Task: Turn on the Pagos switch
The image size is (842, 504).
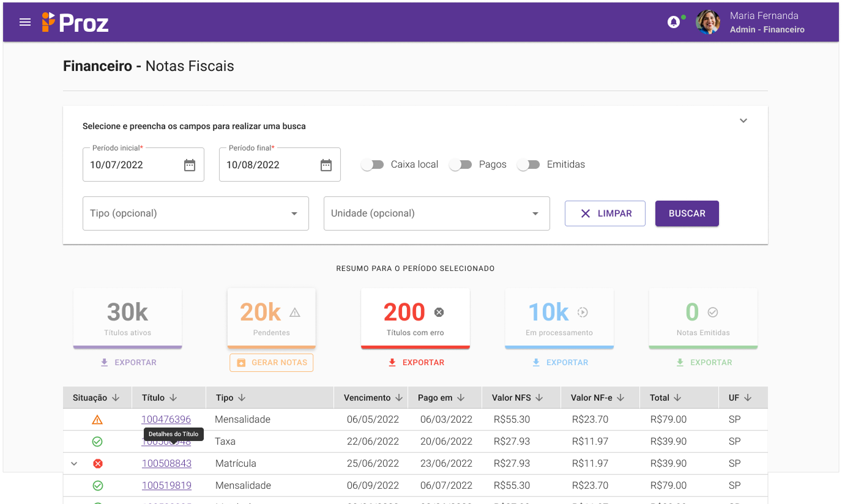Action: point(460,165)
